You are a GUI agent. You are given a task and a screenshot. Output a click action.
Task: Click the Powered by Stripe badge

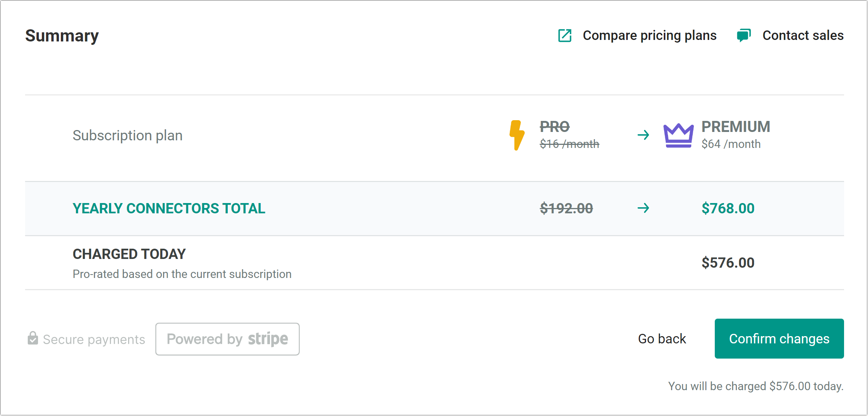pyautogui.click(x=227, y=339)
